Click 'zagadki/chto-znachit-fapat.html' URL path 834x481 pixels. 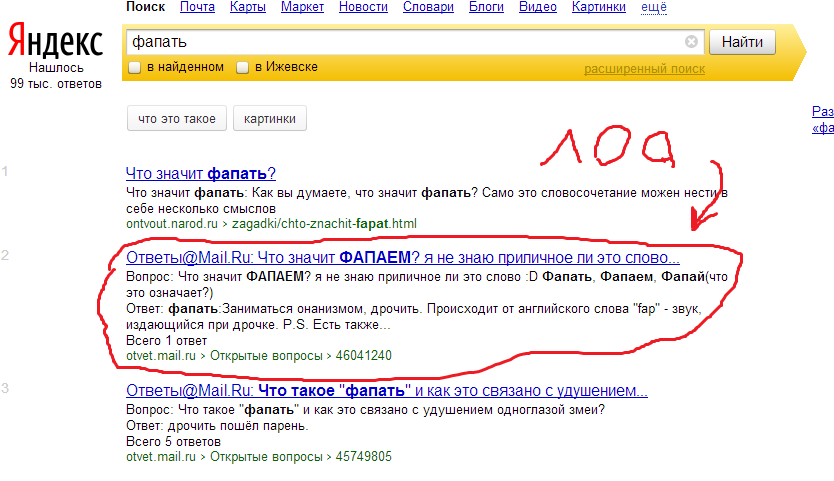pyautogui.click(x=324, y=223)
